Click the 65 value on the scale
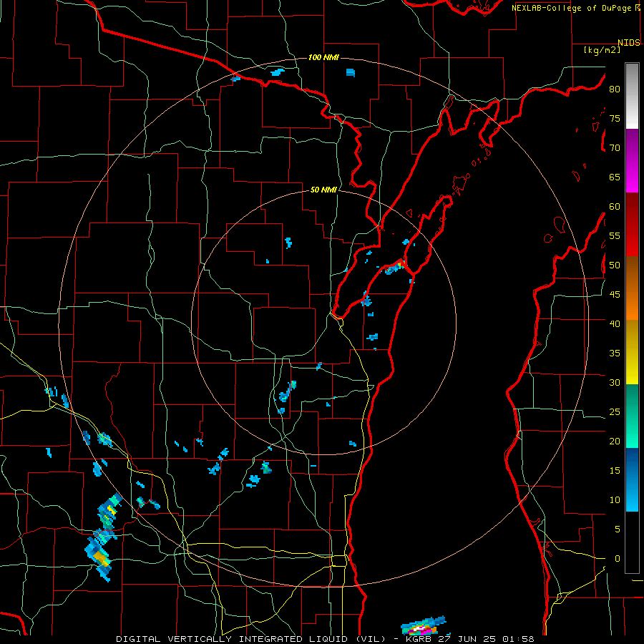Image resolution: width=644 pixels, height=644 pixels. tap(615, 177)
